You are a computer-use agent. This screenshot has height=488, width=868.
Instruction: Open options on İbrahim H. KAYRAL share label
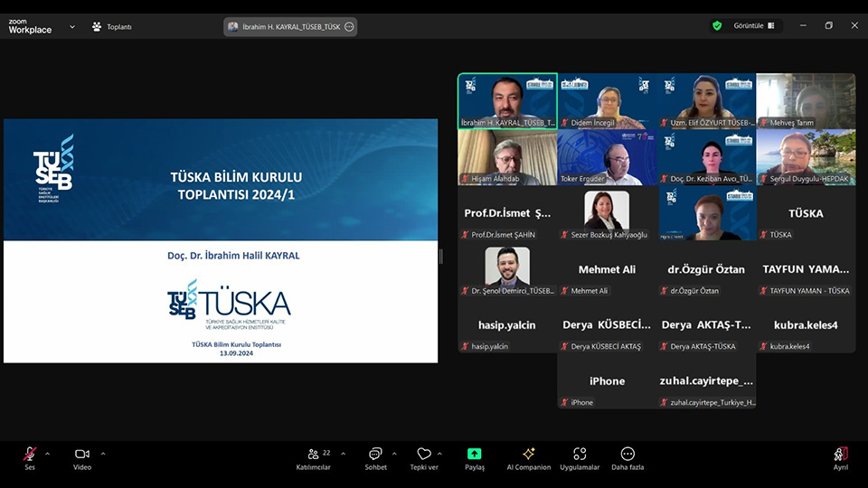349,27
